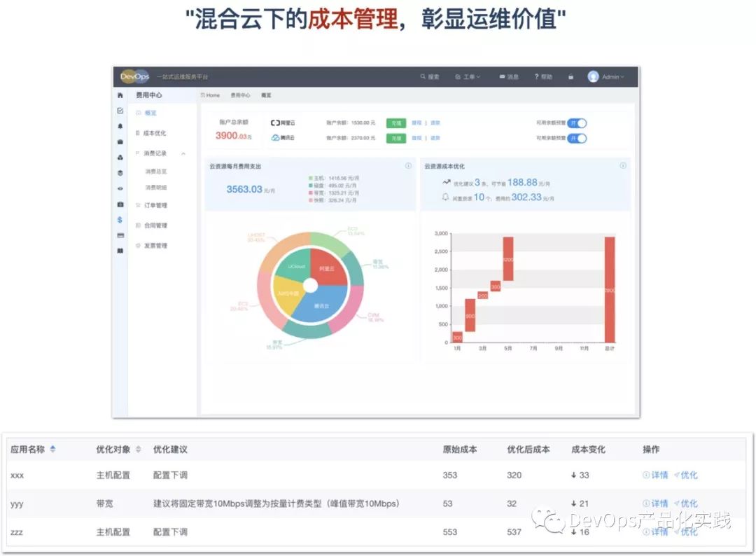Click the yyy application name cell

[x=17, y=504]
